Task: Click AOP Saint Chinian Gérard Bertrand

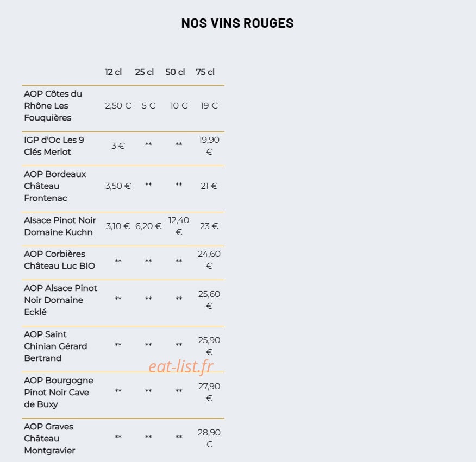Action: tap(55, 346)
